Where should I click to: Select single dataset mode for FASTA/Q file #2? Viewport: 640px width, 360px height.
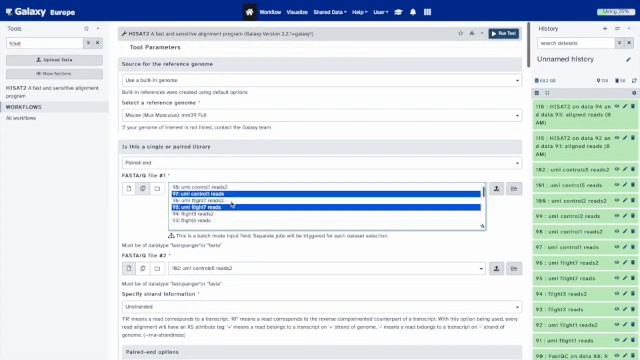point(129,268)
